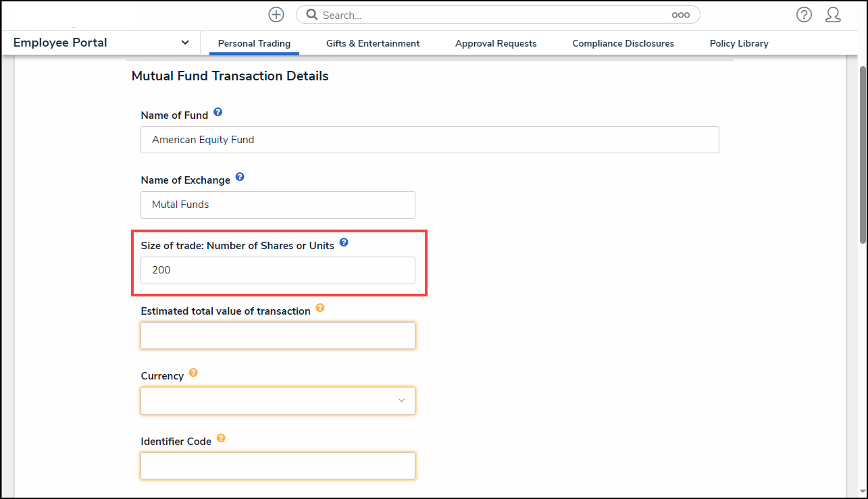Open the help question mark icon

click(804, 15)
